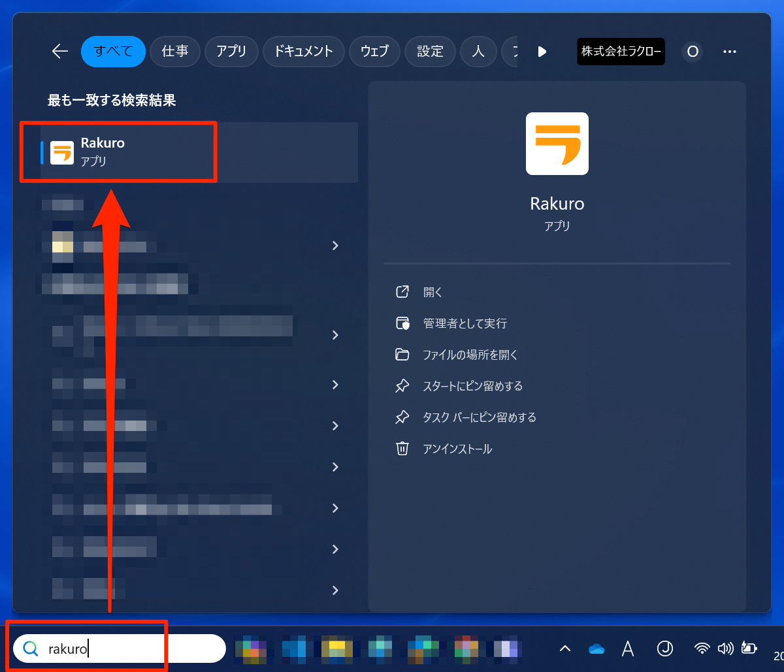
Task: Click the large Rakuro logo in preview
Action: pos(557,144)
